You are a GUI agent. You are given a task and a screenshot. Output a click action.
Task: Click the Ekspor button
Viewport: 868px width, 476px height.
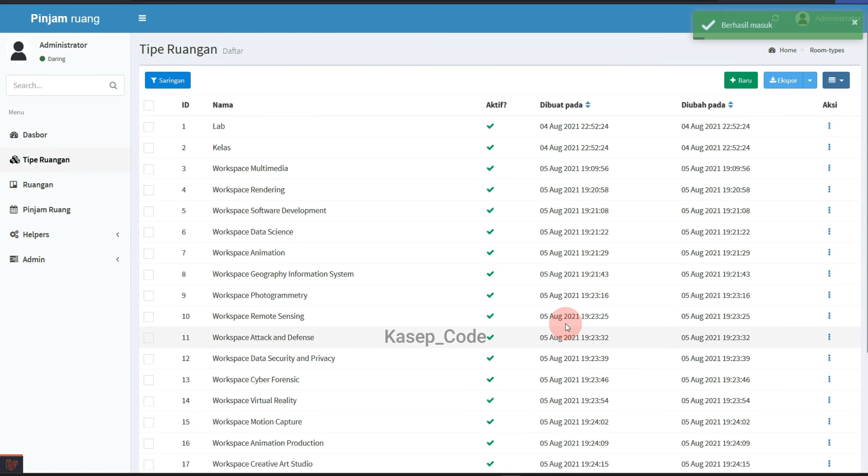783,80
